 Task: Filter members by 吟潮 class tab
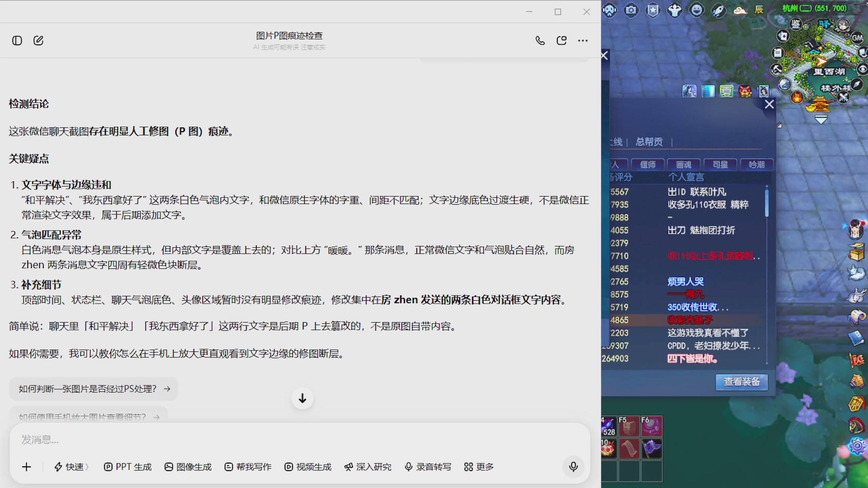pyautogui.click(x=756, y=165)
